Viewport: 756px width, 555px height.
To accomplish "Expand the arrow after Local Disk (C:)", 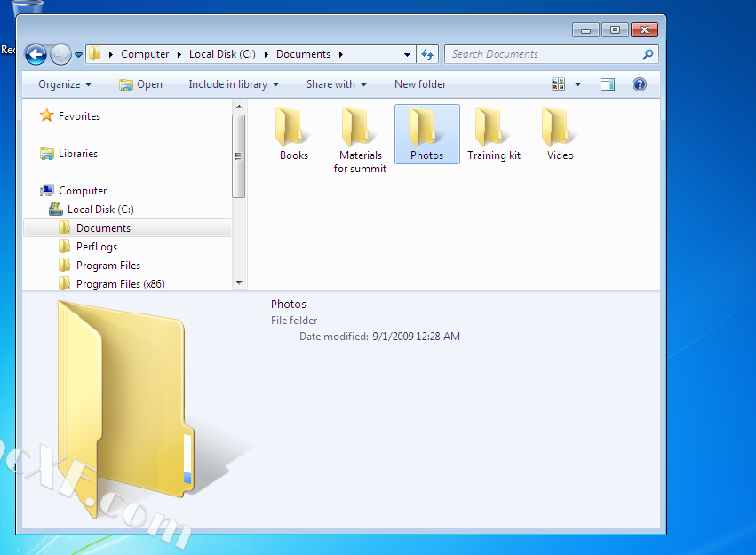I will [267, 54].
